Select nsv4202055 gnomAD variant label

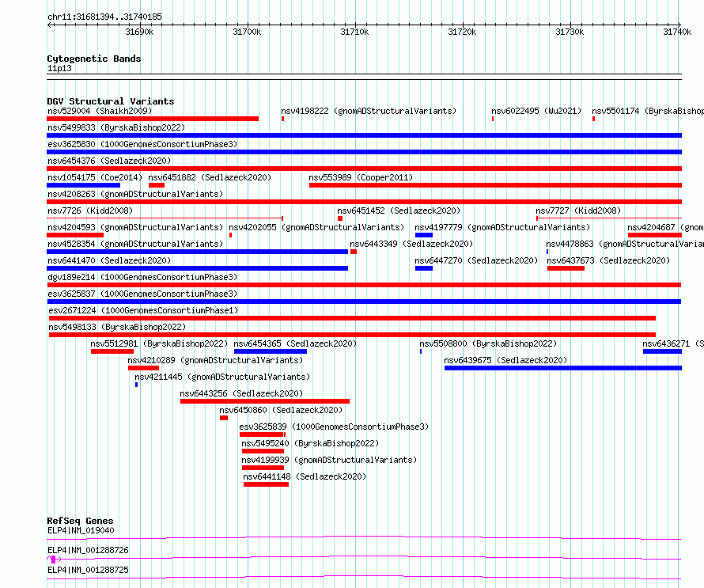pyautogui.click(x=316, y=227)
